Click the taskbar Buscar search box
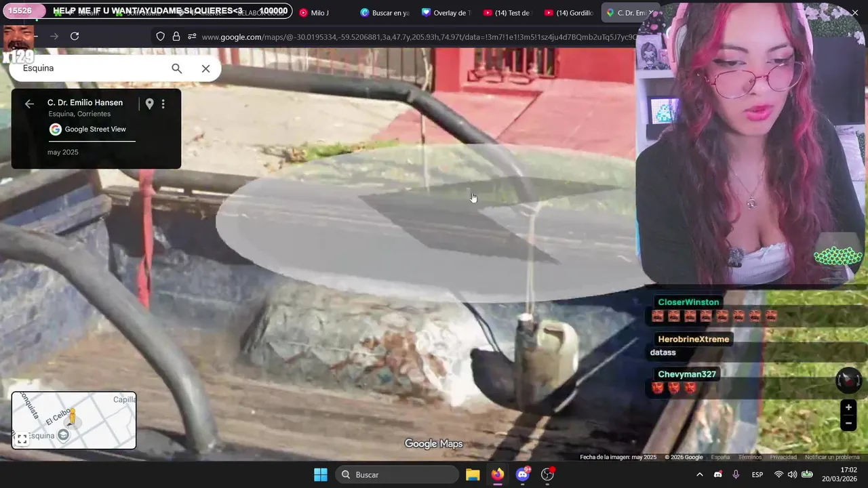 (397, 474)
